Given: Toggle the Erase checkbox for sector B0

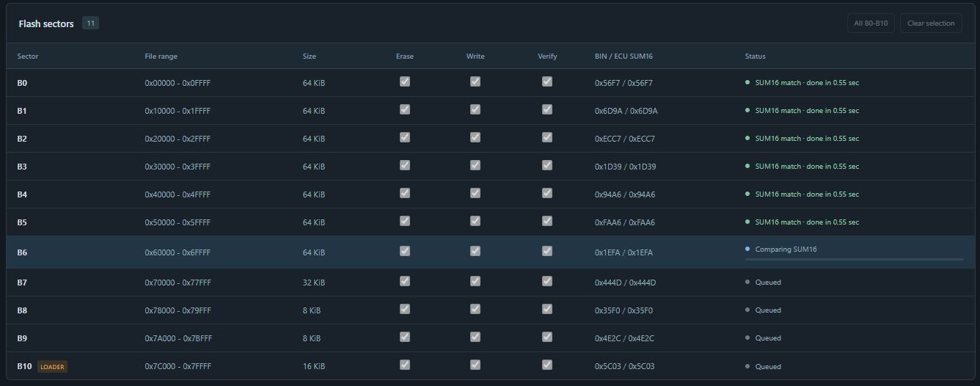Looking at the screenshot, I should click(405, 81).
